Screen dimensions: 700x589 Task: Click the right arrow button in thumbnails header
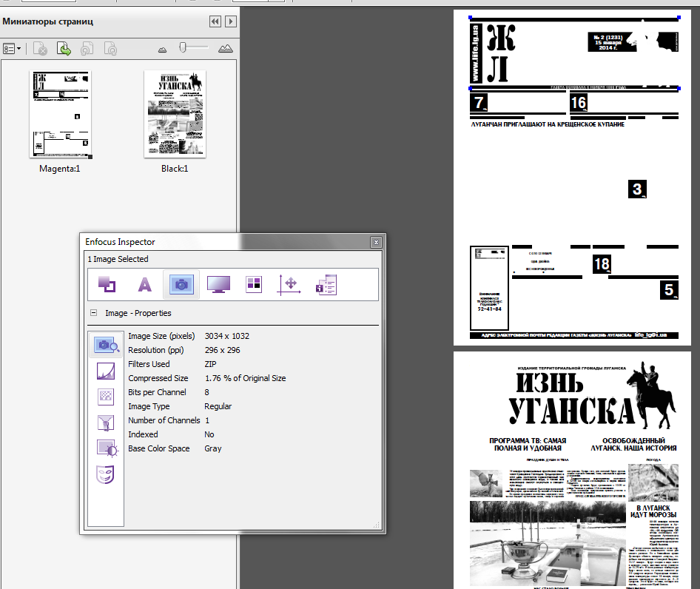pyautogui.click(x=231, y=21)
